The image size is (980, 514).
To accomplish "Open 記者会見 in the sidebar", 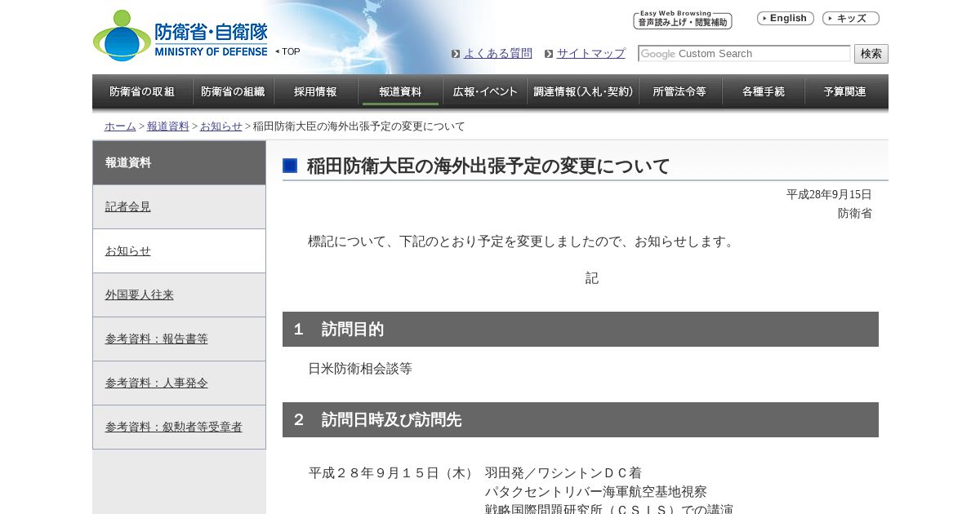I will (179, 207).
